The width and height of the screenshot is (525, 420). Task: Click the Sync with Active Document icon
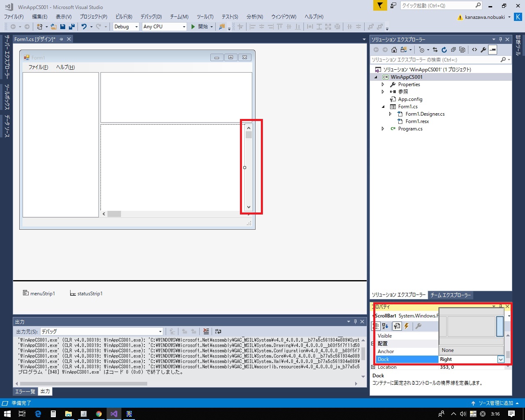click(435, 50)
